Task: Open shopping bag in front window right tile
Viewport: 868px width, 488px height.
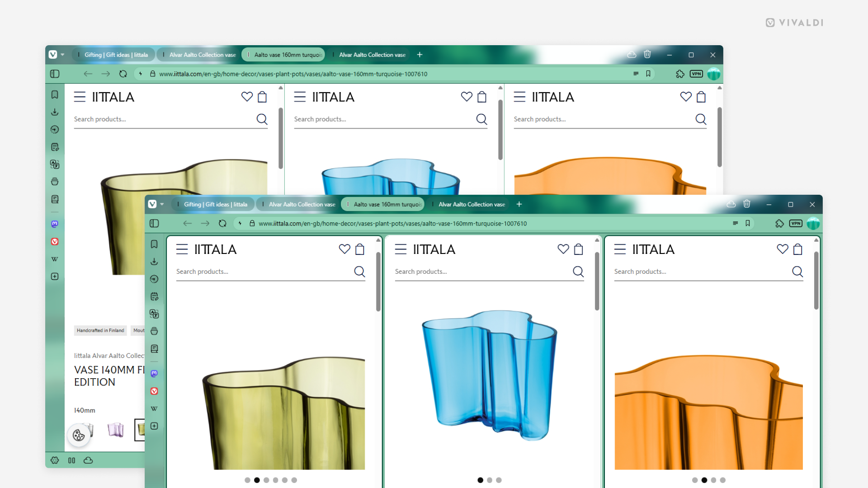Action: [x=797, y=249]
